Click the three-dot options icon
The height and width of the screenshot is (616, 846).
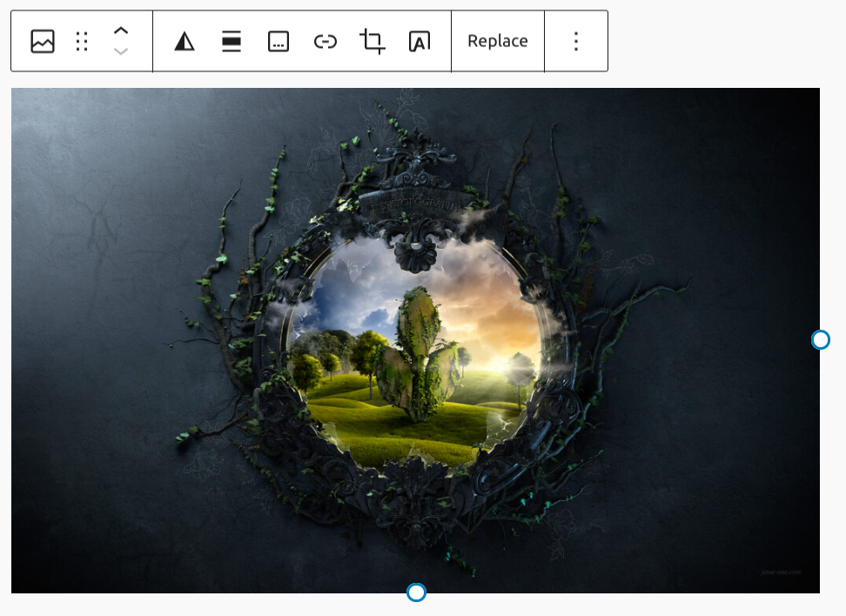click(575, 41)
